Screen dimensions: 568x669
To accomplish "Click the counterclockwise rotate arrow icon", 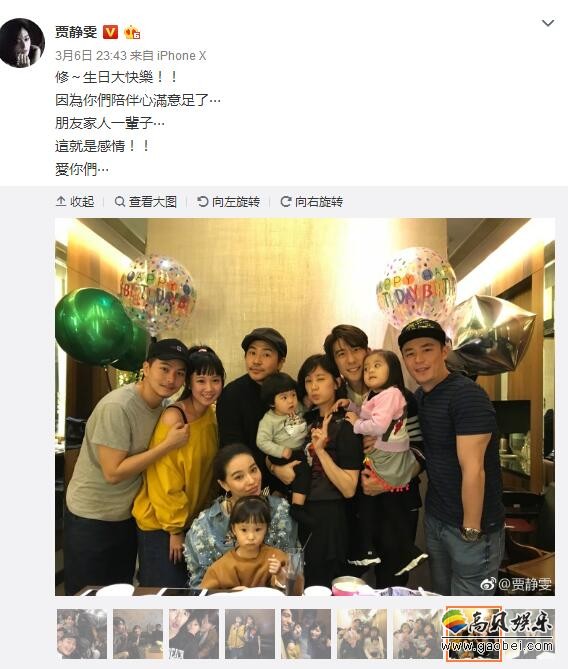I will pyautogui.click(x=203, y=201).
